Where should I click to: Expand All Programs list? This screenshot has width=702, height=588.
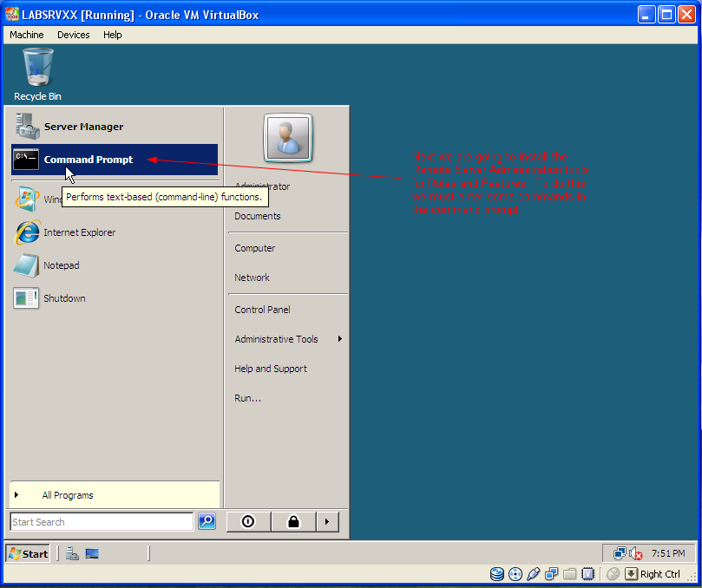tap(115, 495)
